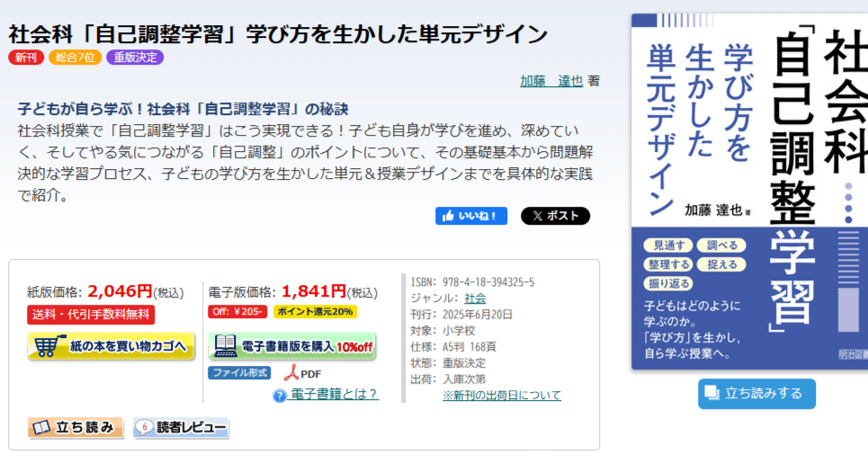The height and width of the screenshot is (454, 868).
Task: Click the book icon in the blue 立ち読みする button
Action: [711, 393]
